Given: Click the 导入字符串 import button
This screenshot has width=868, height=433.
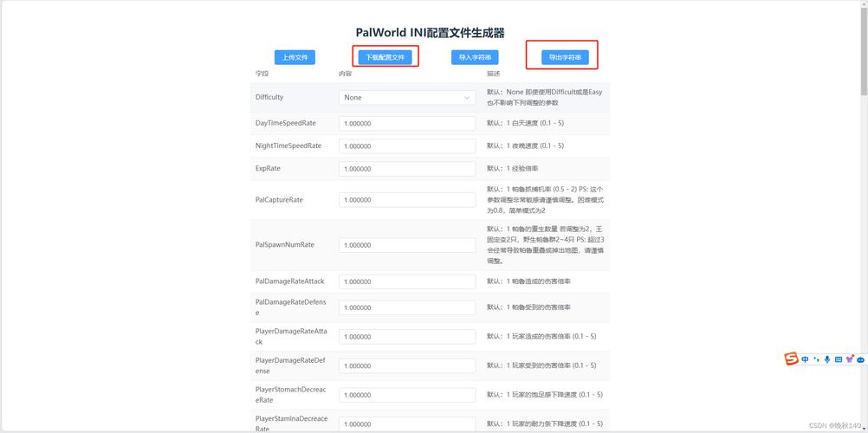Looking at the screenshot, I should [x=475, y=57].
